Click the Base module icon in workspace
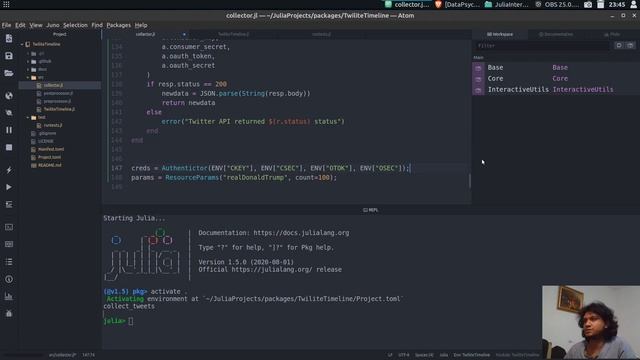Screen dimensions: 640x360 pyautogui.click(x=478, y=68)
